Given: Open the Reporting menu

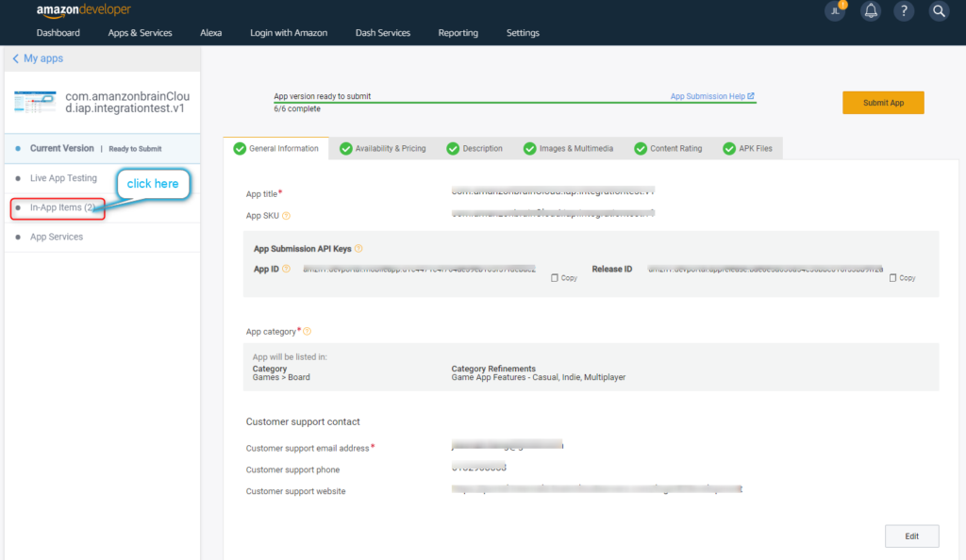Looking at the screenshot, I should (458, 33).
